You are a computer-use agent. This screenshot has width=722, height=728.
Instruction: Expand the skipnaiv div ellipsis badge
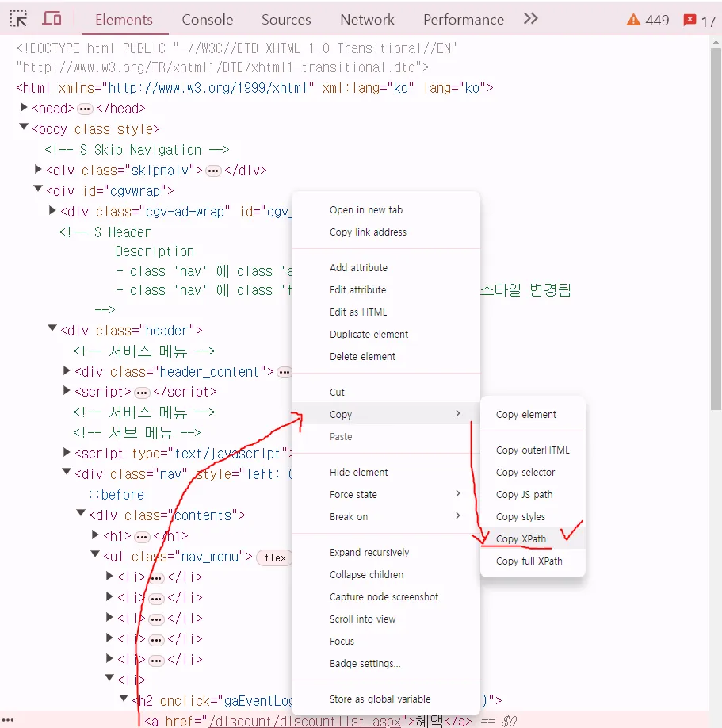click(213, 171)
